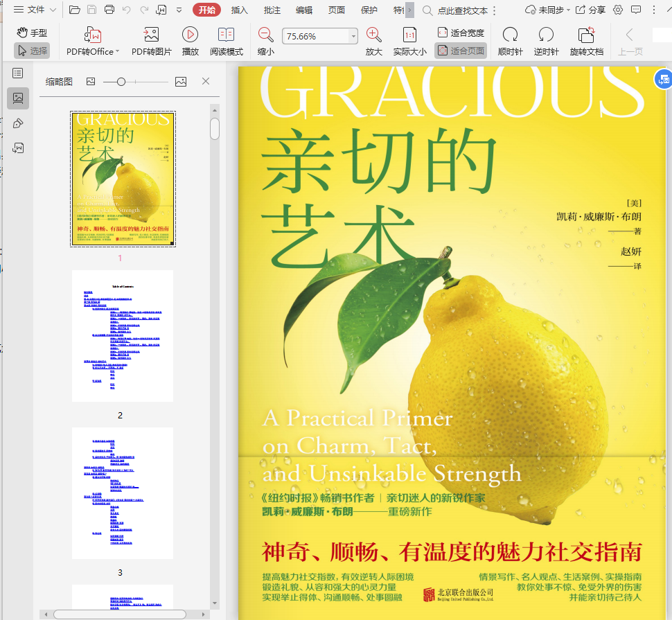
Task: Click the thumbnail panel vertical scrollbar thumb
Action: click(215, 129)
